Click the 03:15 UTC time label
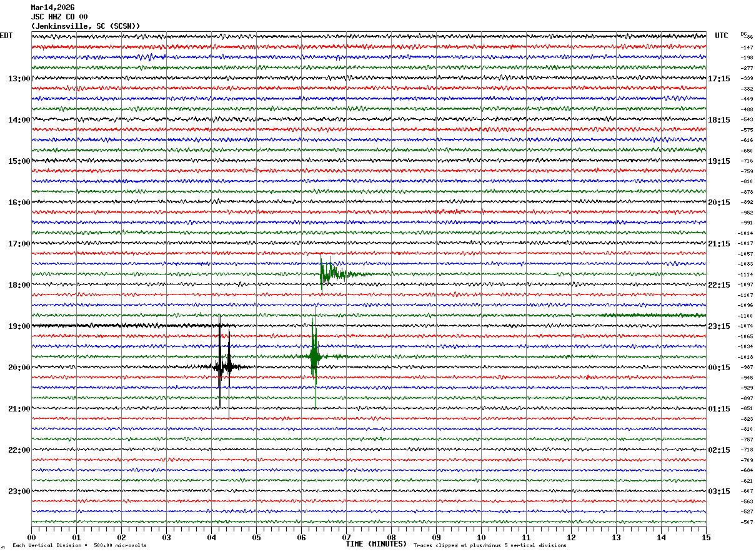Screen dimensions: 756x554 click(719, 491)
